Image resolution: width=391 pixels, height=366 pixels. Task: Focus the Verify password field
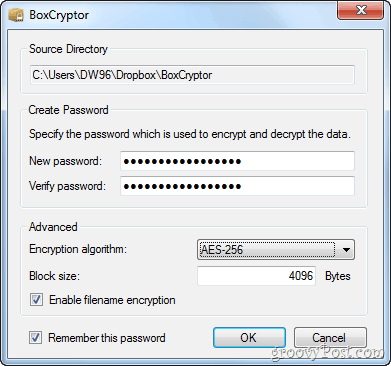point(237,186)
